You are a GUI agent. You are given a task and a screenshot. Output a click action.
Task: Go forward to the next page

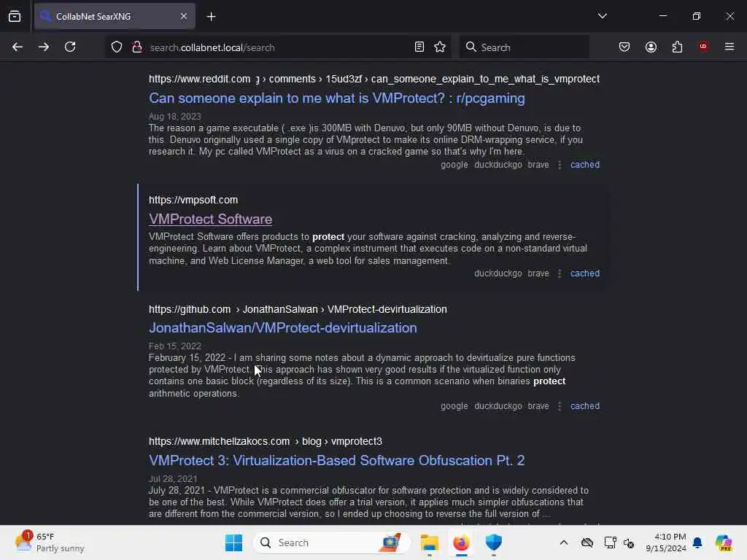44,47
